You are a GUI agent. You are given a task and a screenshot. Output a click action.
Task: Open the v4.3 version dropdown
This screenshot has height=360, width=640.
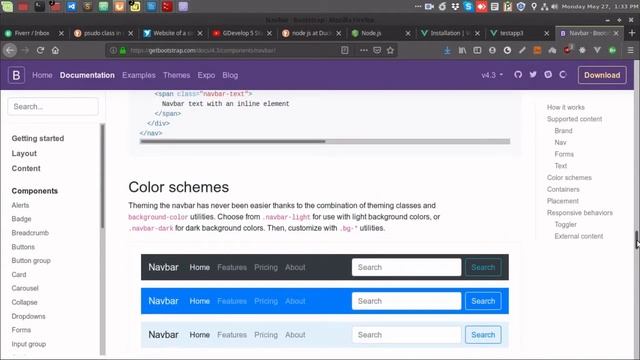pyautogui.click(x=492, y=75)
